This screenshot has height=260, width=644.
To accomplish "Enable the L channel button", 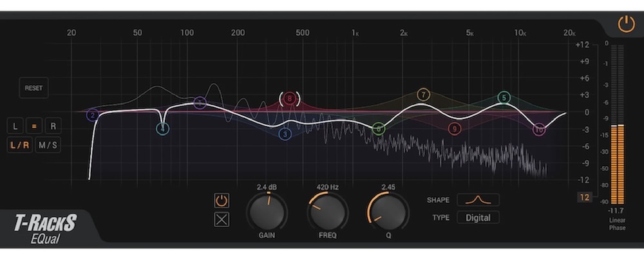I will point(15,126).
